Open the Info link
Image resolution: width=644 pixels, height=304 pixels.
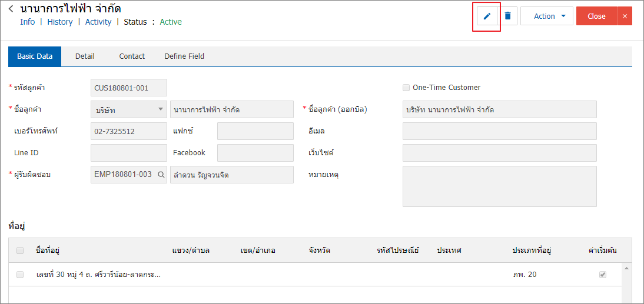[28, 22]
